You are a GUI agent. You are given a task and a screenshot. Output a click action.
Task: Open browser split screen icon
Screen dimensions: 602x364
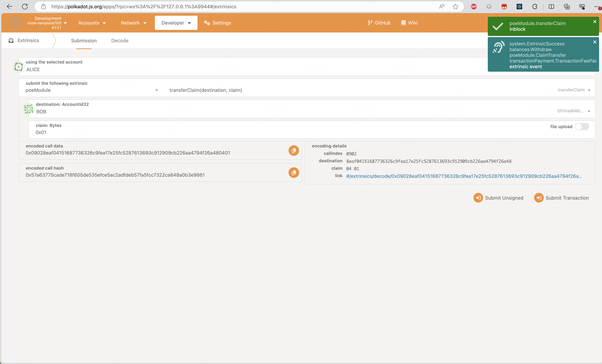[x=551, y=7]
